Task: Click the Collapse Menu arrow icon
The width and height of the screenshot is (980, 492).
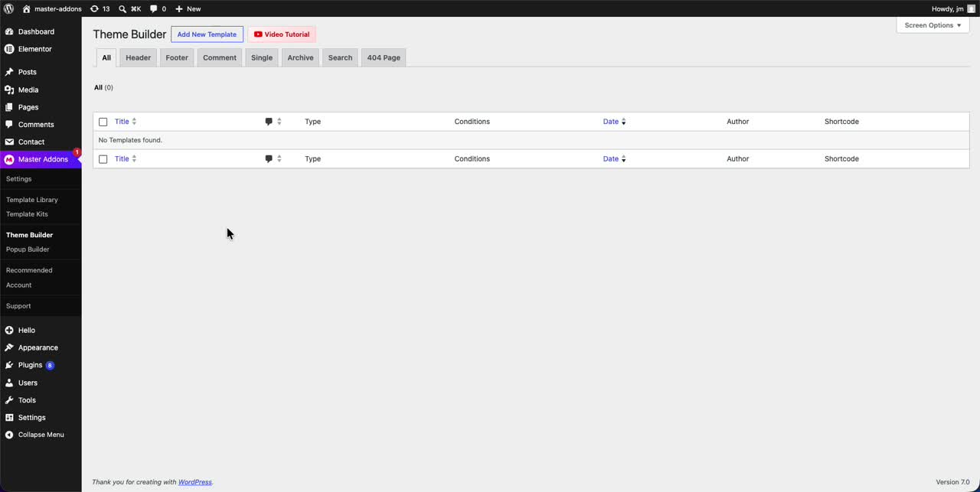Action: point(9,435)
